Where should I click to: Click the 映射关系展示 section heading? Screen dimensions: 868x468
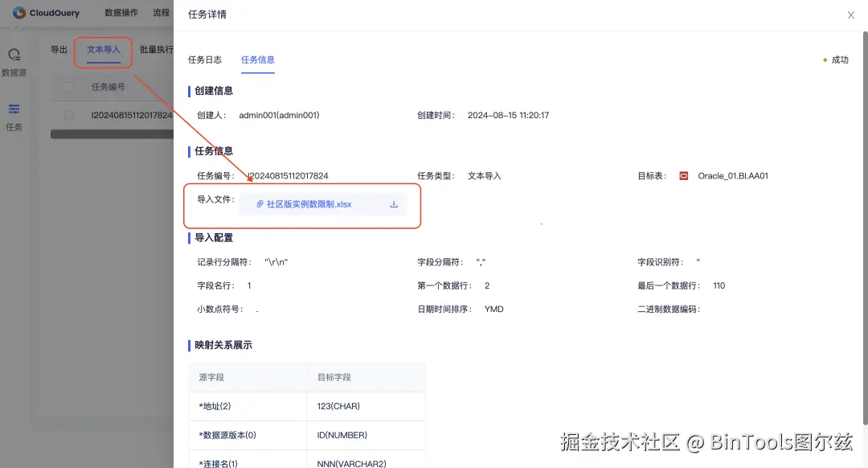click(223, 345)
